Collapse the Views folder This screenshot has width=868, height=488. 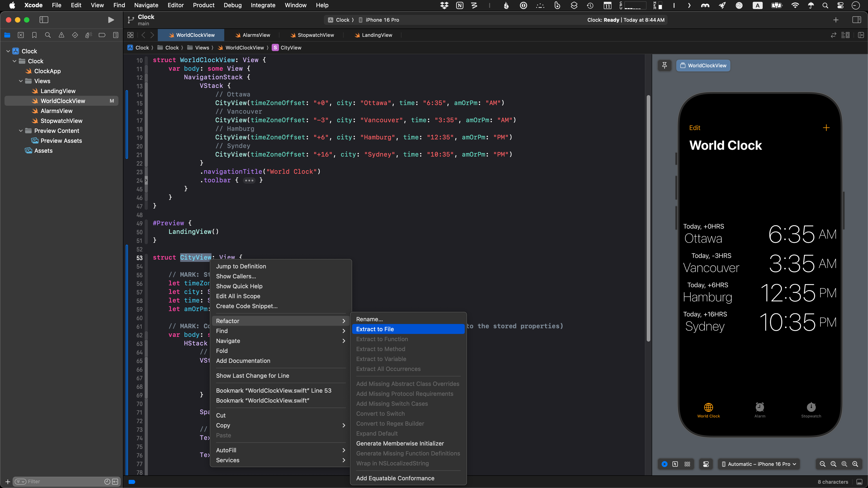21,81
